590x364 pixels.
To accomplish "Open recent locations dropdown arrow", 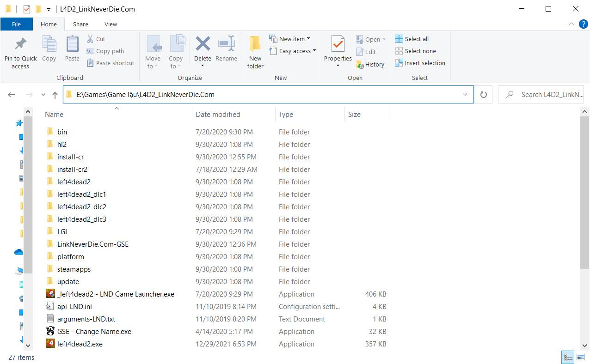I will (43, 94).
